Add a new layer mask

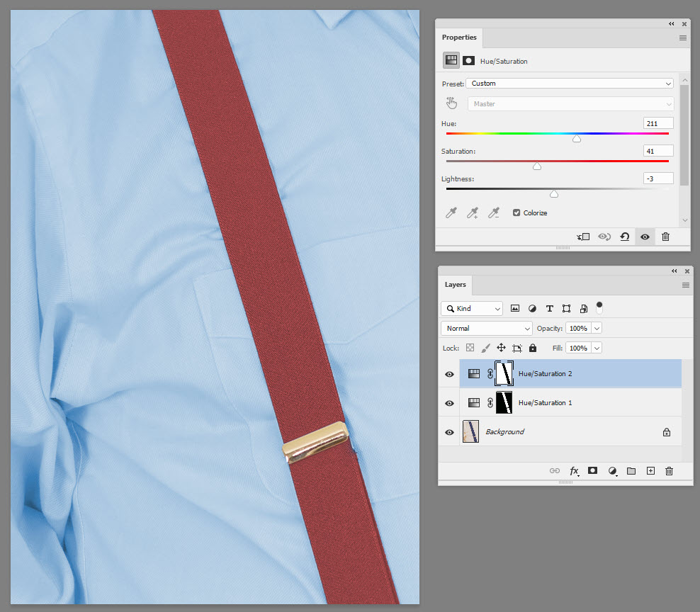tap(593, 470)
